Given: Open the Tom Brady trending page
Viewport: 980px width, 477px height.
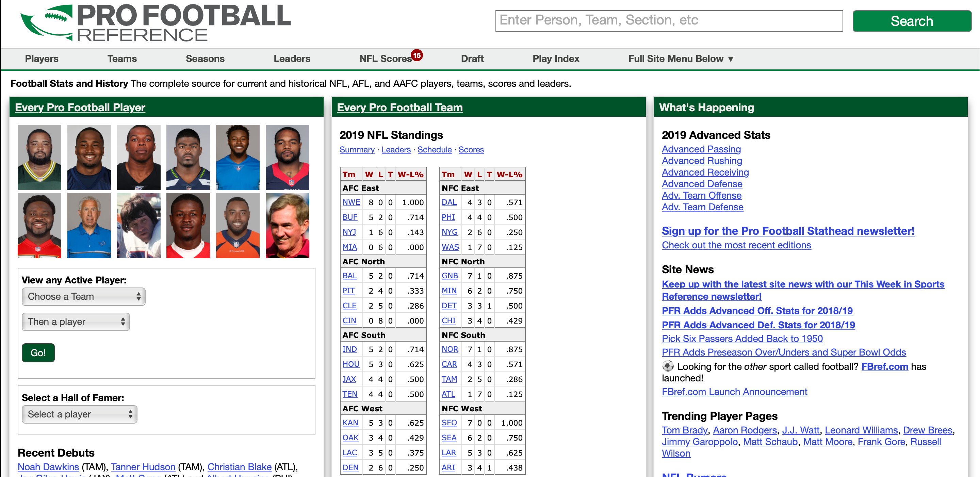Looking at the screenshot, I should point(684,430).
